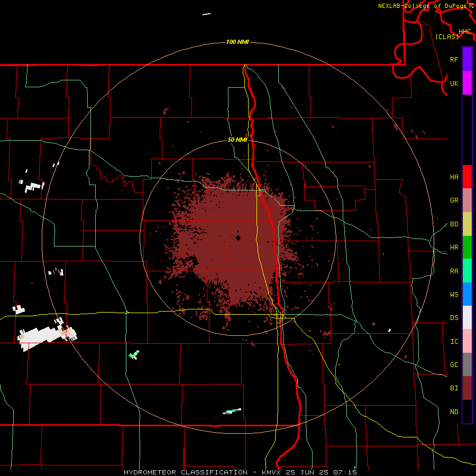Select the GR pink-brown legend swatch

(x=467, y=200)
